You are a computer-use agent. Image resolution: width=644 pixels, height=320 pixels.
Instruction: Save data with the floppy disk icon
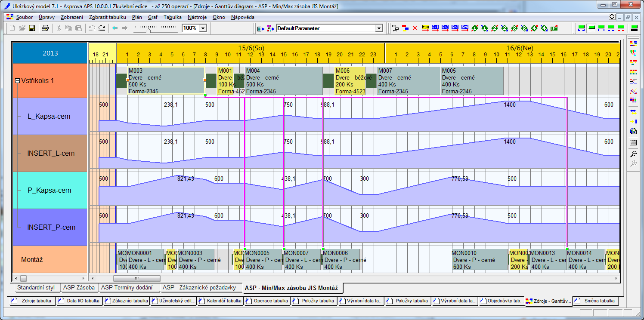(x=32, y=28)
